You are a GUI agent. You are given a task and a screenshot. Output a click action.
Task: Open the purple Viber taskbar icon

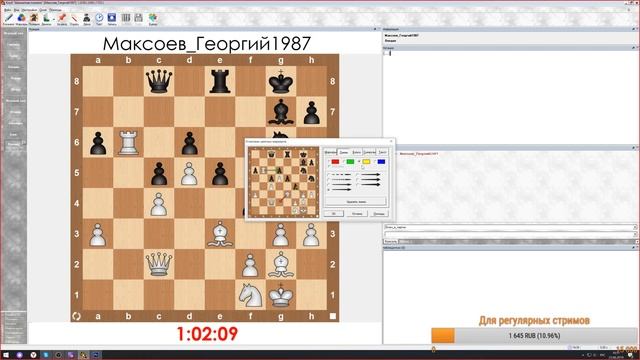tap(71, 355)
